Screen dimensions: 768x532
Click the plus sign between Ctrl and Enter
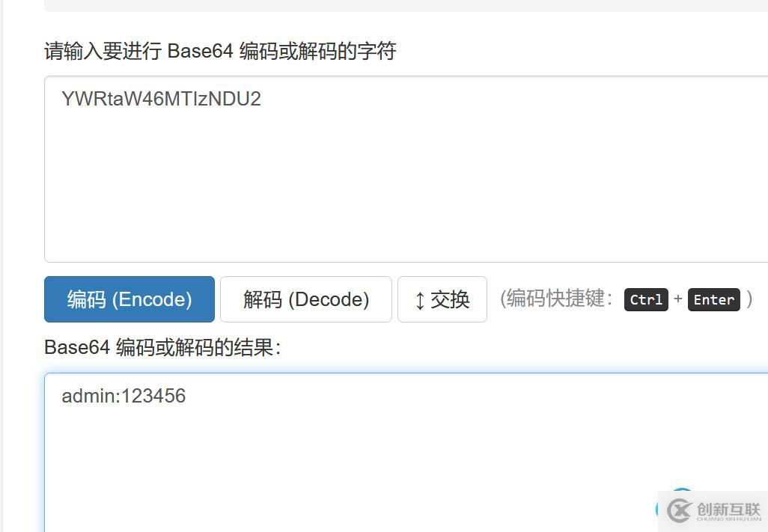click(x=678, y=299)
